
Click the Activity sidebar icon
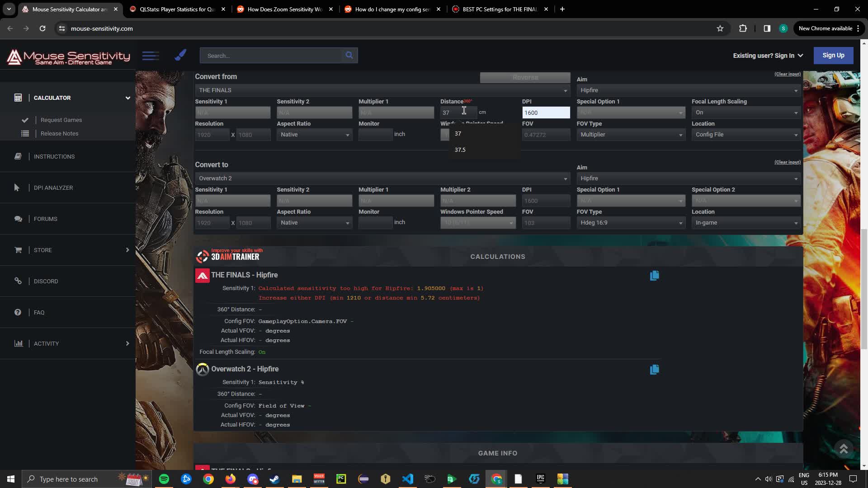[19, 343]
